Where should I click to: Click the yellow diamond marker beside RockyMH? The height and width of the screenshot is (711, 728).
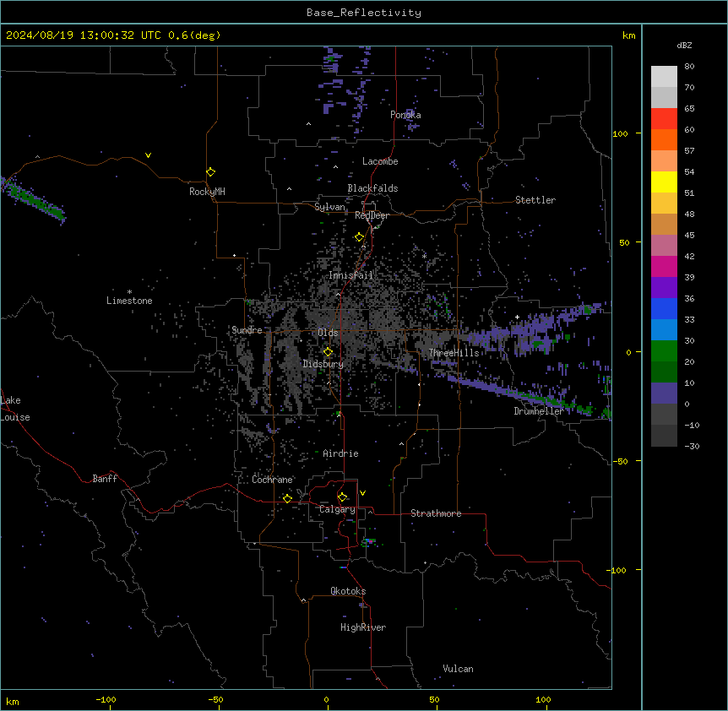point(211,172)
